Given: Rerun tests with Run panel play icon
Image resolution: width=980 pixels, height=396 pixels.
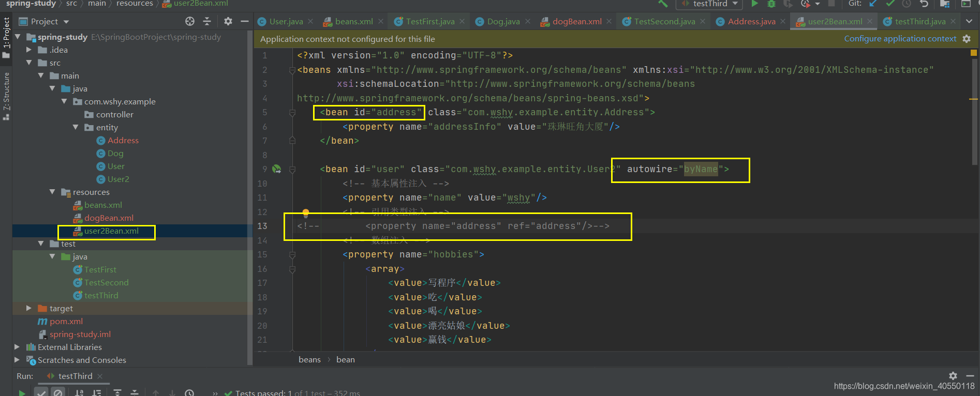Looking at the screenshot, I should coord(22,393).
